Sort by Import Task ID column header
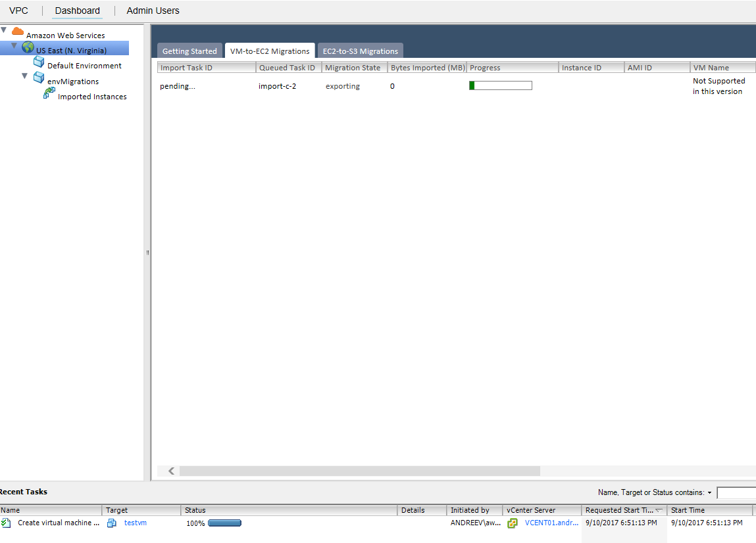This screenshot has width=756, height=543. point(207,68)
